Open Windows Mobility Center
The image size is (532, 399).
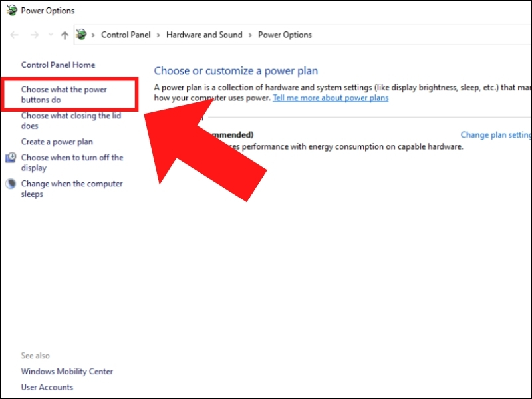pyautogui.click(x=67, y=372)
